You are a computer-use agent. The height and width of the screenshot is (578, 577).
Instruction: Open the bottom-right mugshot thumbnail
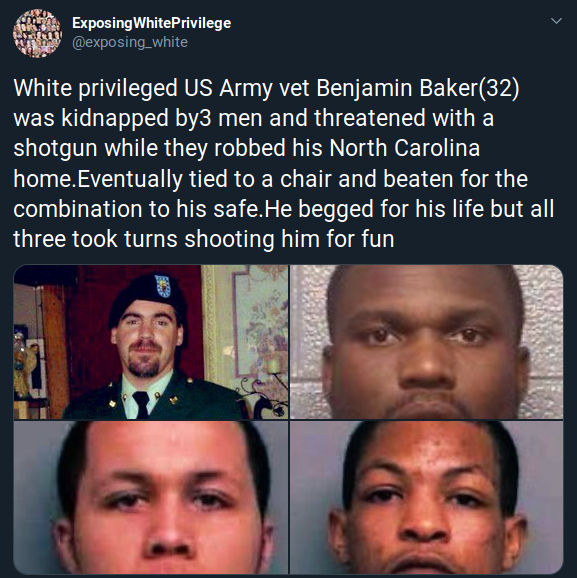click(427, 497)
